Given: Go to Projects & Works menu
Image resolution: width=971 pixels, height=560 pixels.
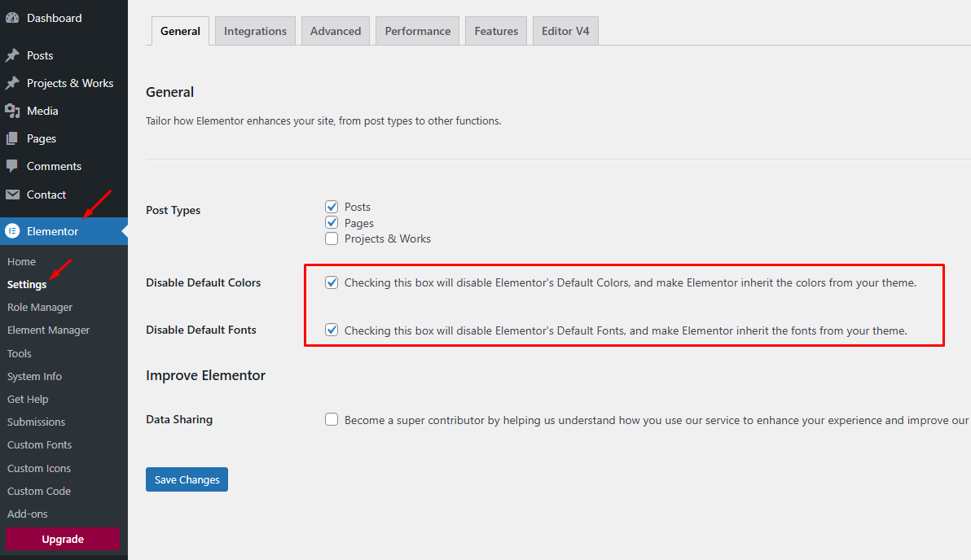Looking at the screenshot, I should [64, 83].
